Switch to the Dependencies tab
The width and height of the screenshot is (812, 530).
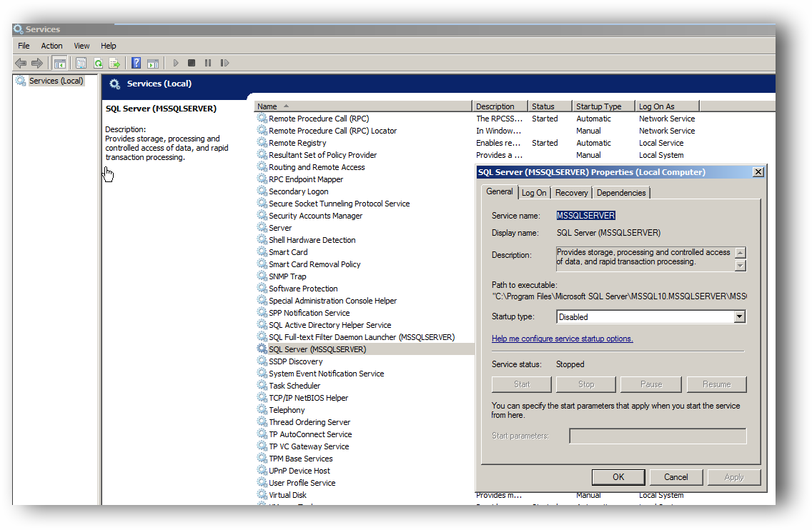pos(621,193)
